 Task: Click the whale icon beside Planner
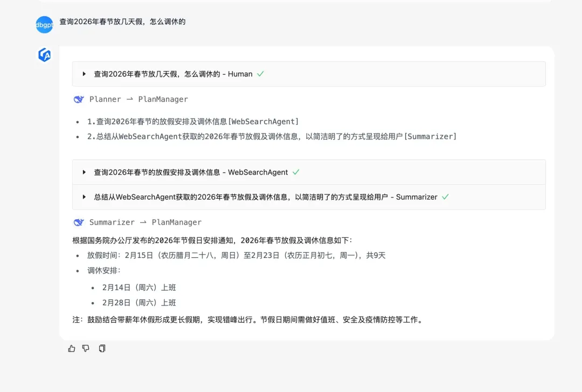point(79,100)
